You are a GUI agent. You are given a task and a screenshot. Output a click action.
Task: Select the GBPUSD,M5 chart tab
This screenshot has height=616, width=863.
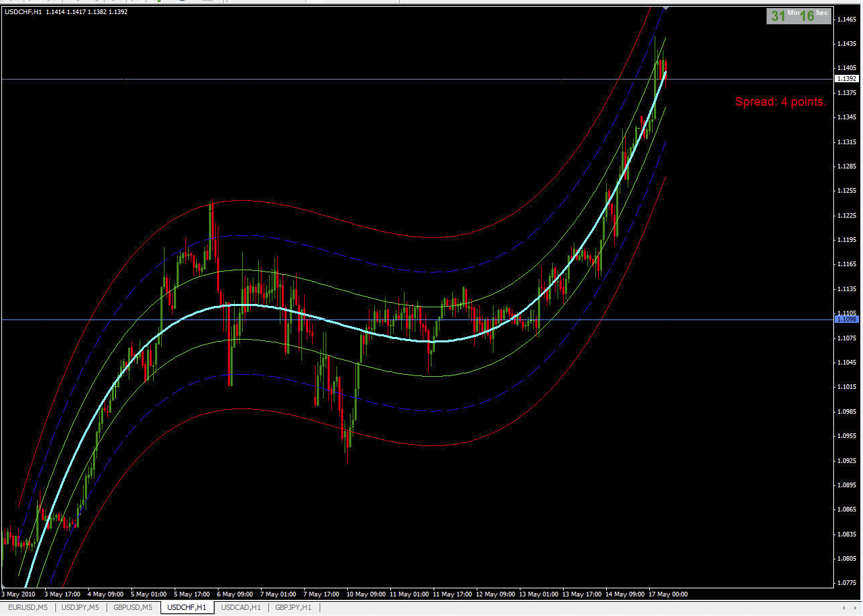click(133, 607)
